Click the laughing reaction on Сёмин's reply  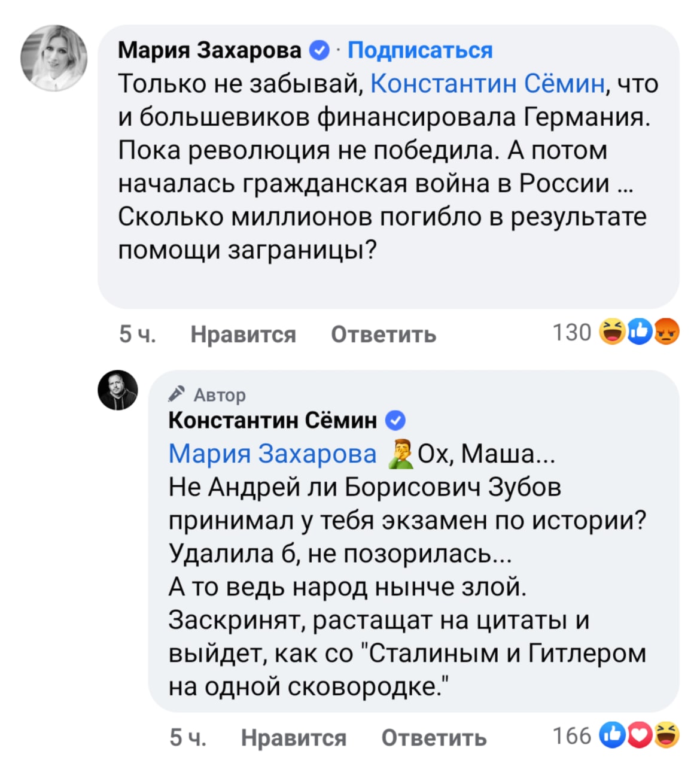pos(666,736)
